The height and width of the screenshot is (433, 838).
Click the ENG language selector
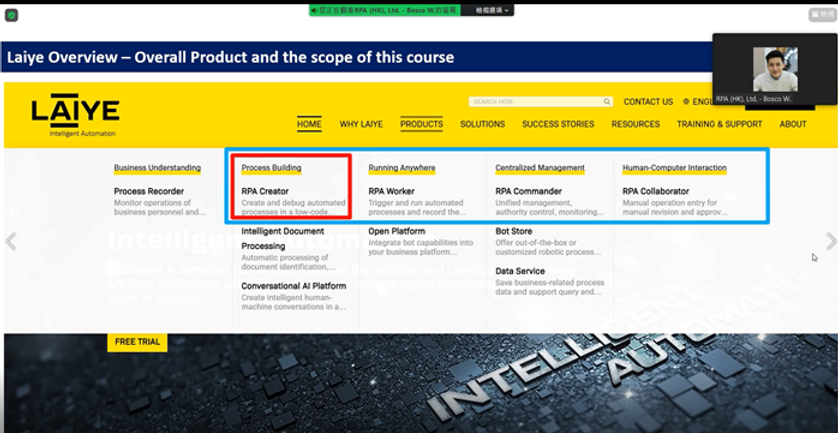coord(702,102)
